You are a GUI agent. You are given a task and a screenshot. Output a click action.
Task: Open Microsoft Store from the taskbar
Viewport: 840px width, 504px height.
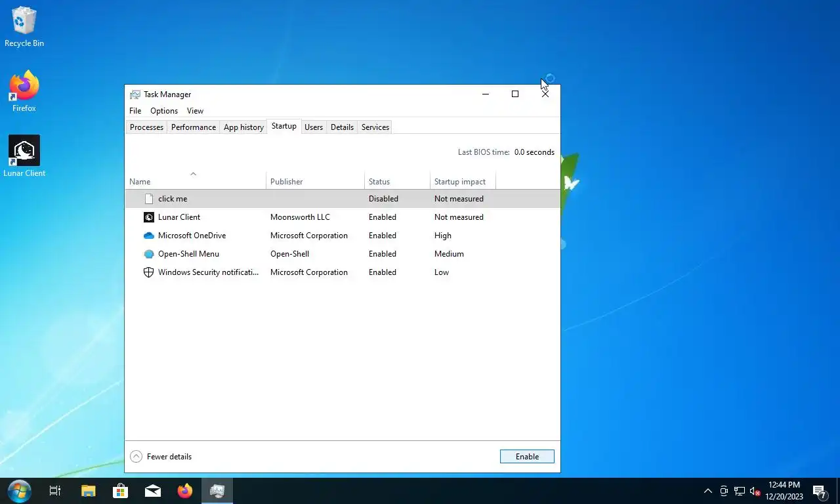120,491
